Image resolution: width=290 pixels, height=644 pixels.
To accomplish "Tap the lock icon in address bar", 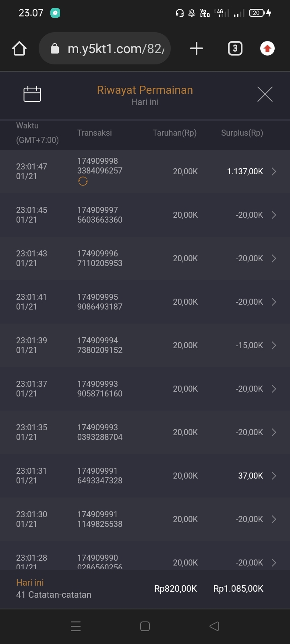I will coord(55,49).
